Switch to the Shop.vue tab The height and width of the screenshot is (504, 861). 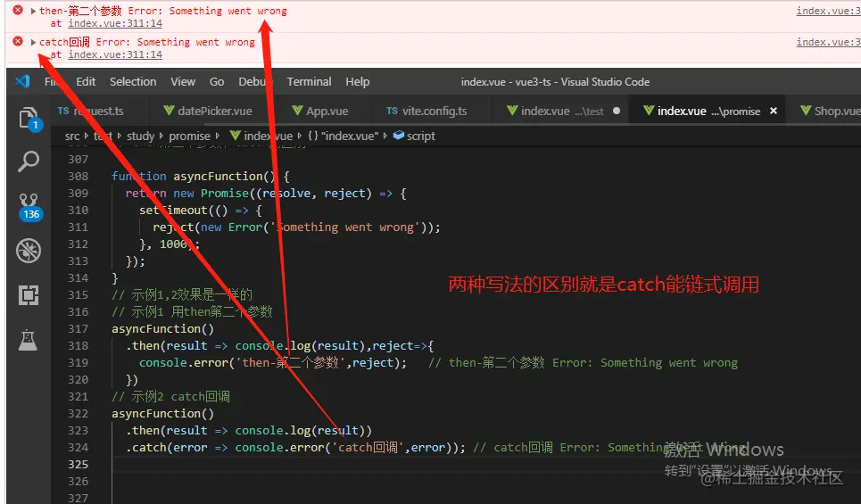(x=831, y=111)
